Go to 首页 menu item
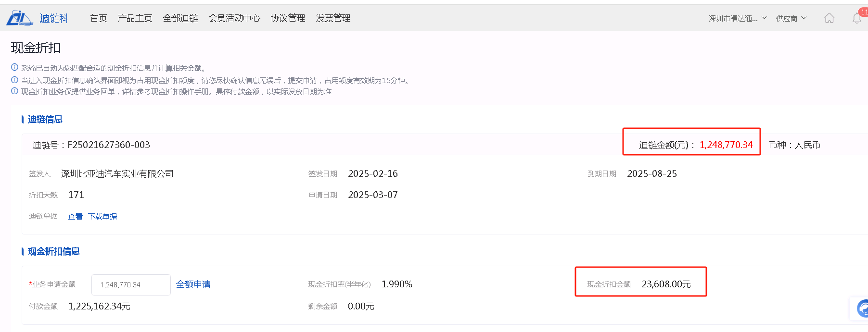Screen dimensions: 868x332 99,18
